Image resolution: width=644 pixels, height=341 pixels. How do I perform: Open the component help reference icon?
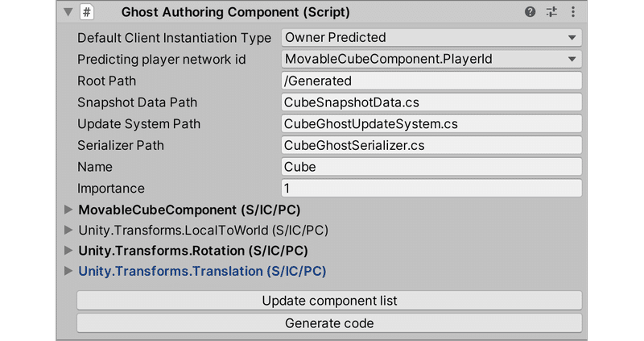coord(530,12)
